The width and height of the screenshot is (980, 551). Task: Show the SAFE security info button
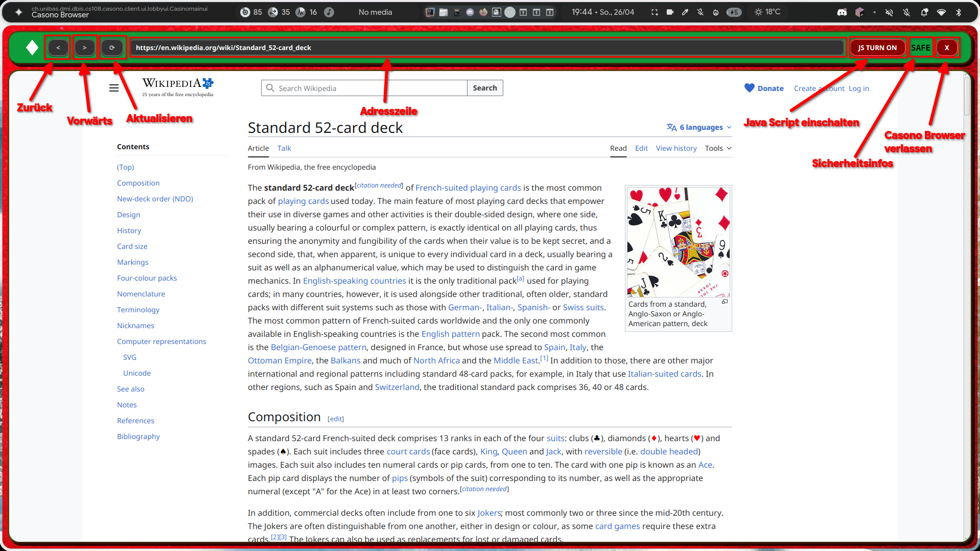click(921, 48)
